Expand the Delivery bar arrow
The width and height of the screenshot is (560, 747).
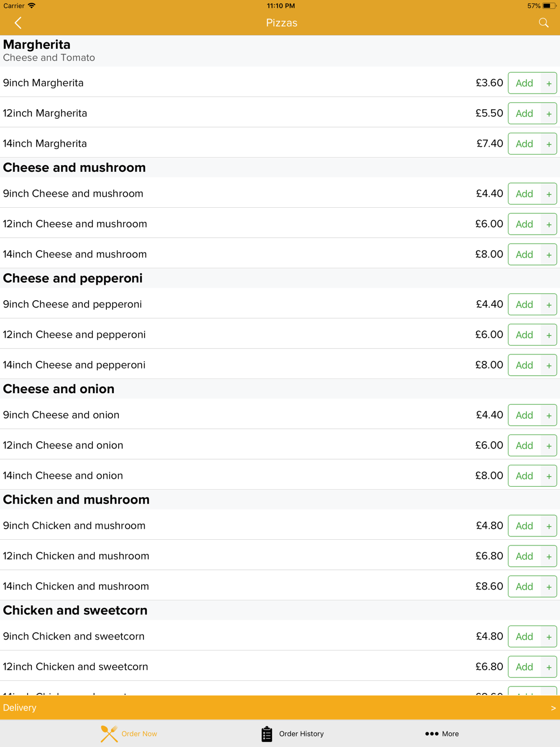[553, 708]
